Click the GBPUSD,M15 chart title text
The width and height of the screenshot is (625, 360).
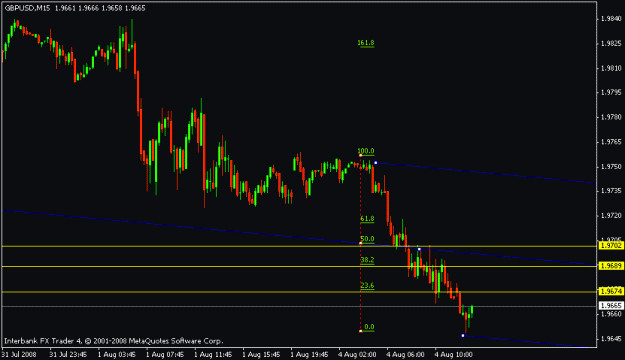point(28,8)
